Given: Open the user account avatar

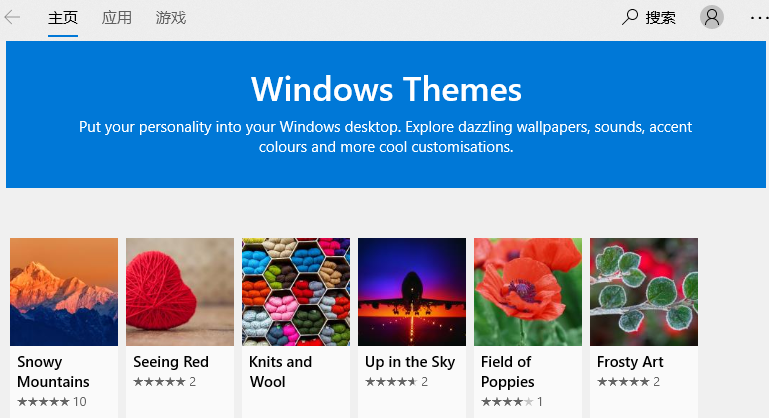Looking at the screenshot, I should tap(712, 17).
